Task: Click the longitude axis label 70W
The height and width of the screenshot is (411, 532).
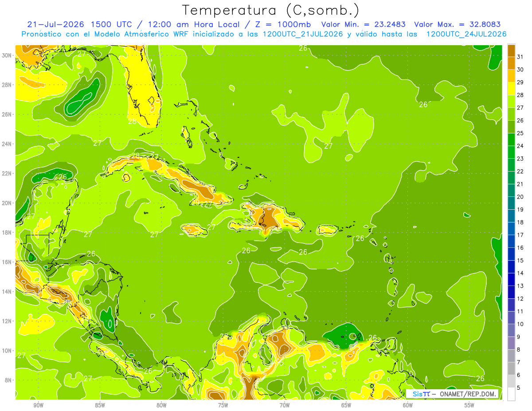Action: coord(285,405)
